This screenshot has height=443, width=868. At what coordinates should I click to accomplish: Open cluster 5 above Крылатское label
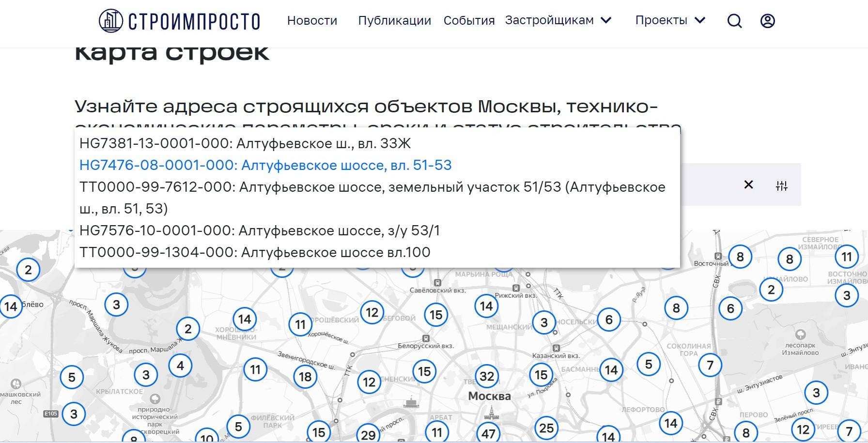click(72, 377)
